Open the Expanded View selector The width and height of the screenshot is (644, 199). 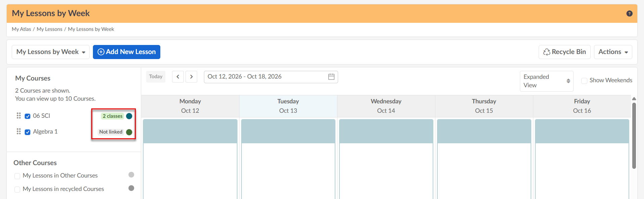546,81
